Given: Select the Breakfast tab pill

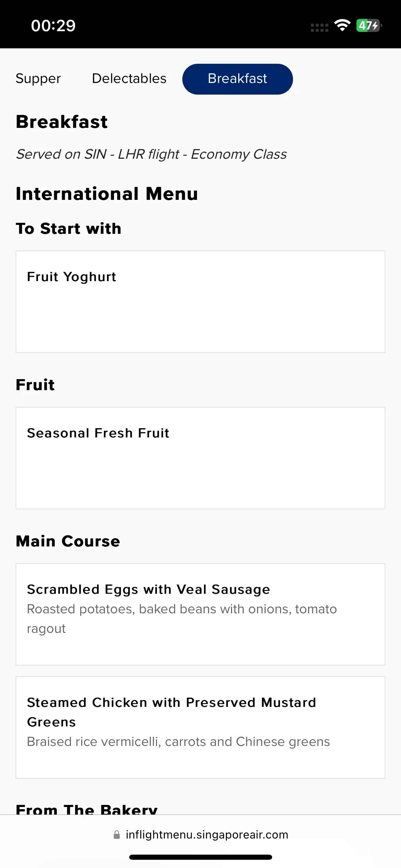Looking at the screenshot, I should (238, 79).
